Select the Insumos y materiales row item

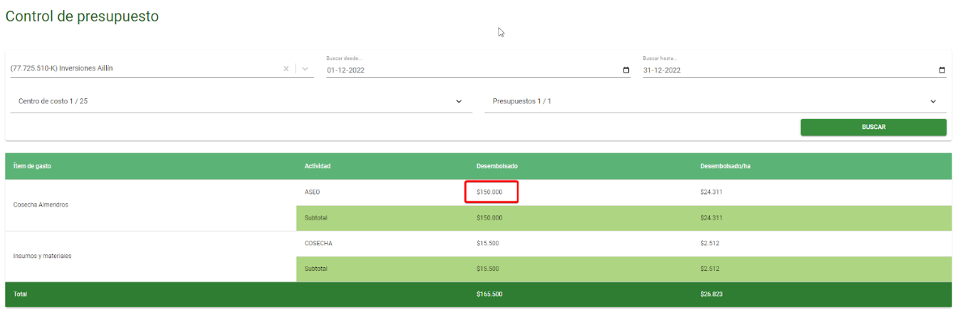[42, 256]
